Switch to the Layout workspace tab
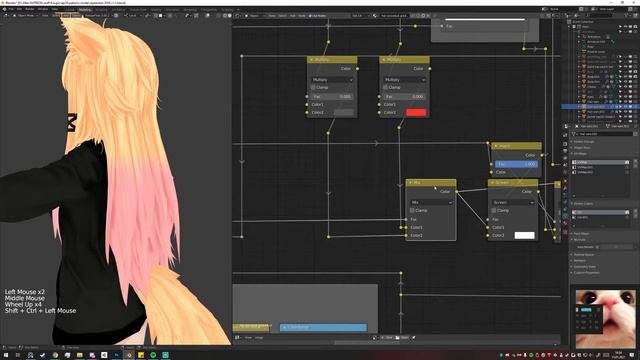 point(70,9)
